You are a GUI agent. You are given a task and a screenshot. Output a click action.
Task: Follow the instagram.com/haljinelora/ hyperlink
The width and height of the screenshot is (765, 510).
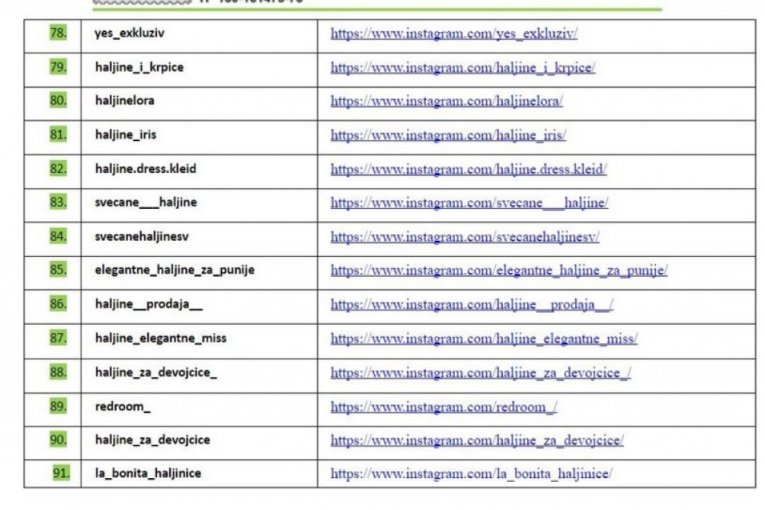[x=447, y=101]
